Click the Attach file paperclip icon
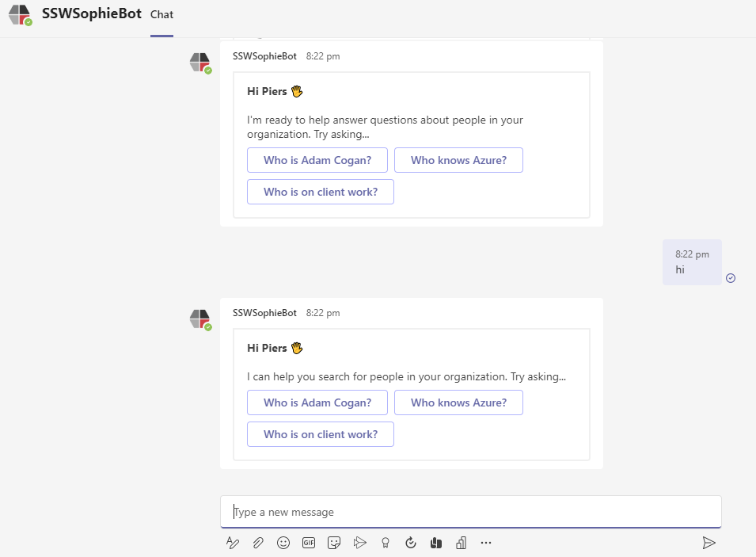Screen dimensions: 756x557 [258, 543]
